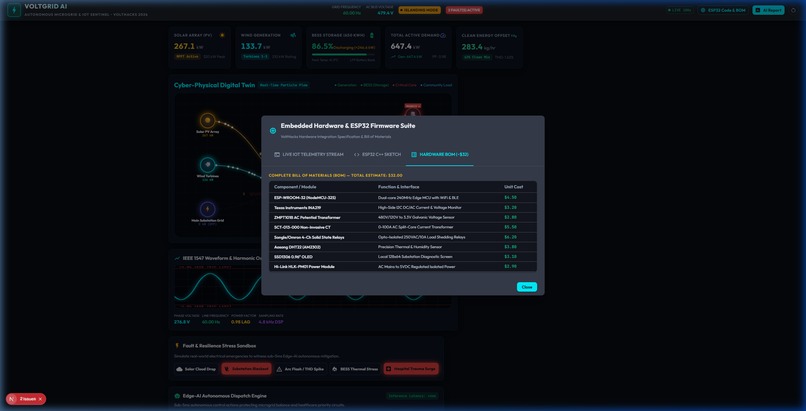Click the SSD1306 0.96" OLED row
The width and height of the screenshot is (806, 411).
(402, 257)
